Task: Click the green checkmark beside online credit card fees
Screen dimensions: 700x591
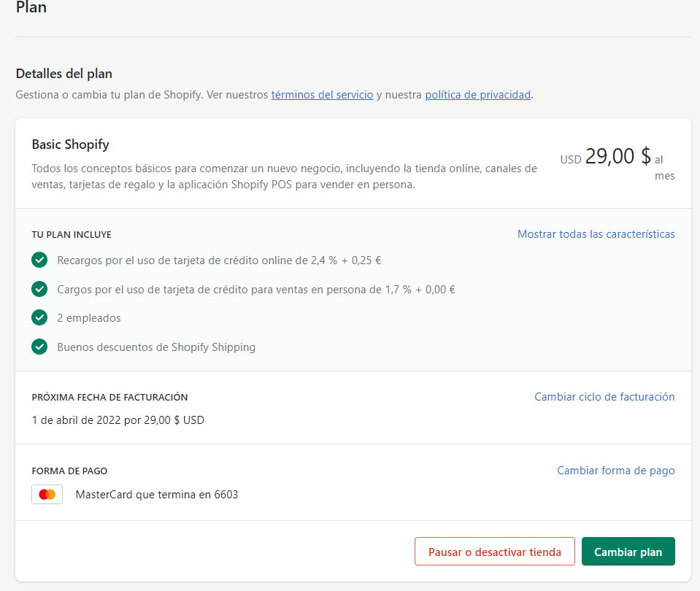Action: point(39,260)
